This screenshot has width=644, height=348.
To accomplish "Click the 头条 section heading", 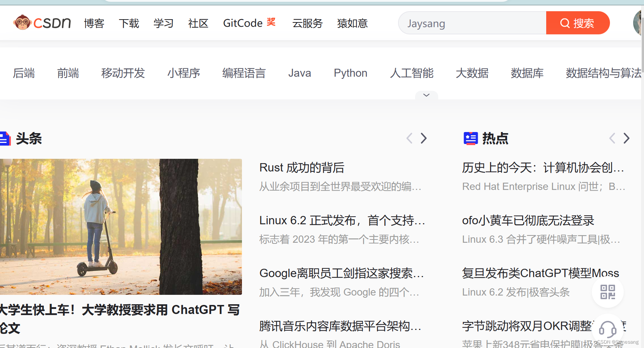I will 29,139.
